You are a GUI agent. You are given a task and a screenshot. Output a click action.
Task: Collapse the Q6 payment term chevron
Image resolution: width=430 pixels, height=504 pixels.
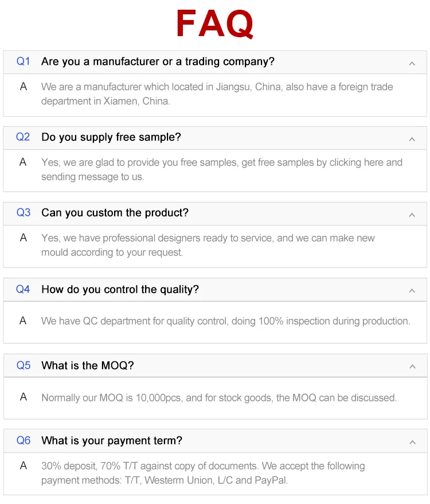coord(412,442)
